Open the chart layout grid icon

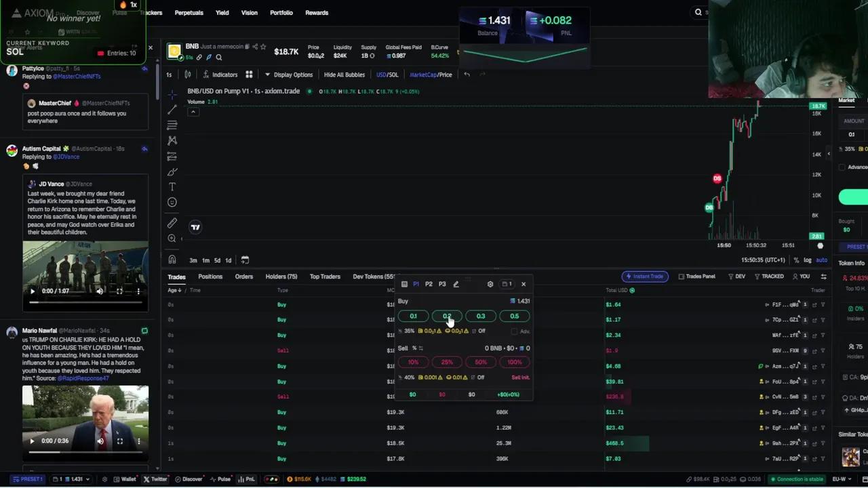[x=249, y=75]
